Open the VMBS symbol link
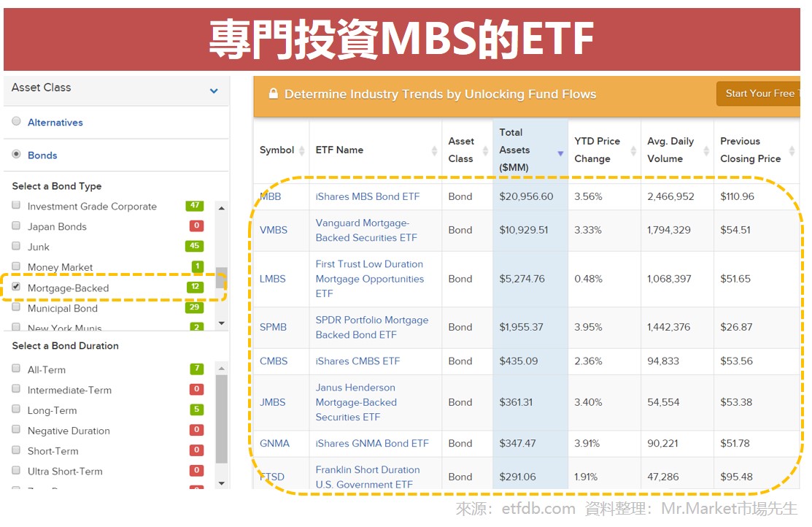The height and width of the screenshot is (527, 812). point(274,230)
